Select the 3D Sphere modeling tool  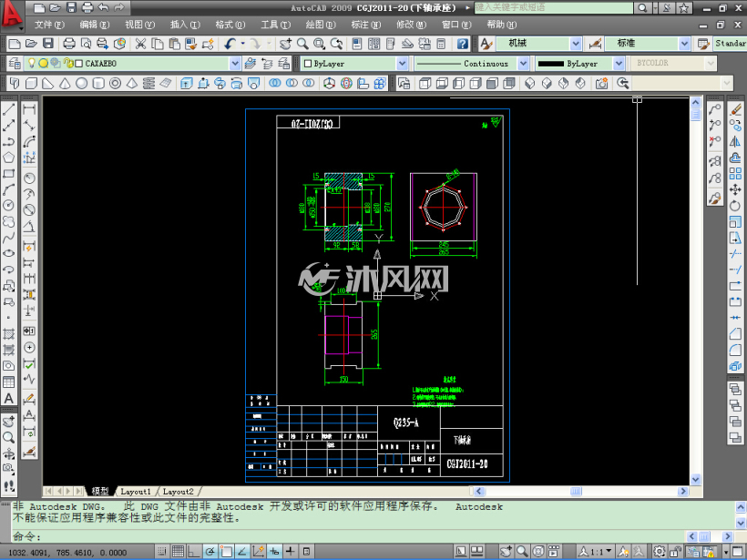pos(81,84)
